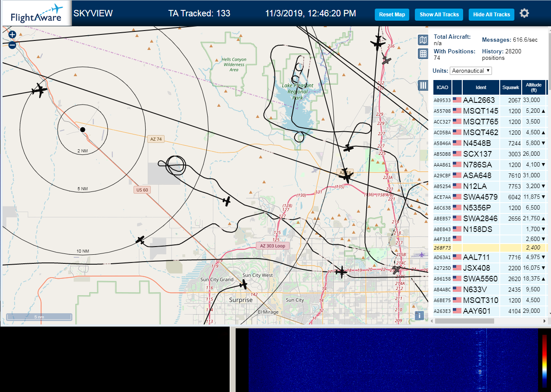The image size is (551, 392).
Task: Zoom in the map with plus button
Action: click(x=12, y=35)
